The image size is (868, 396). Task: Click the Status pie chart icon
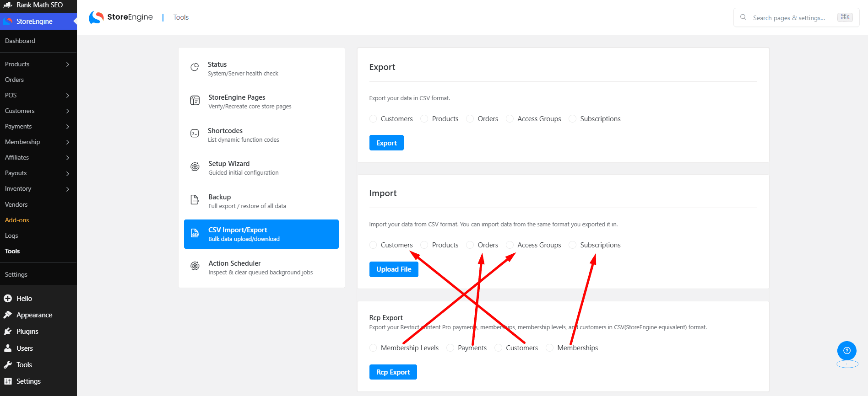click(195, 67)
